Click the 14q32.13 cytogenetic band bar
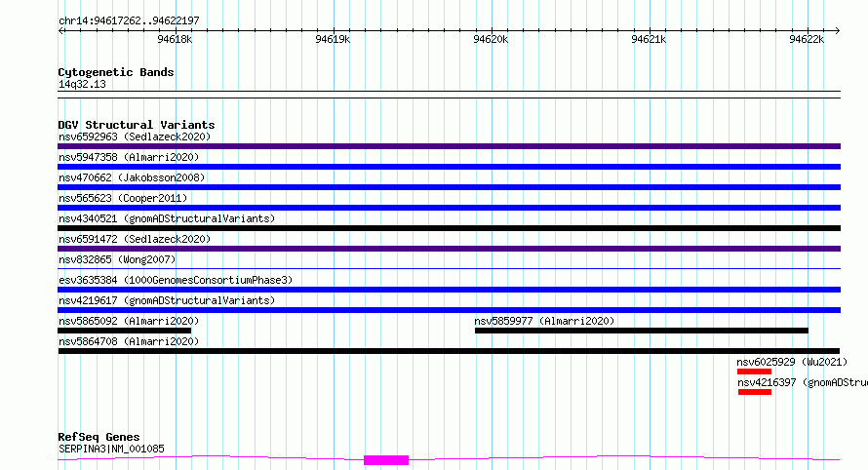This screenshot has height=470, width=868. [449, 95]
